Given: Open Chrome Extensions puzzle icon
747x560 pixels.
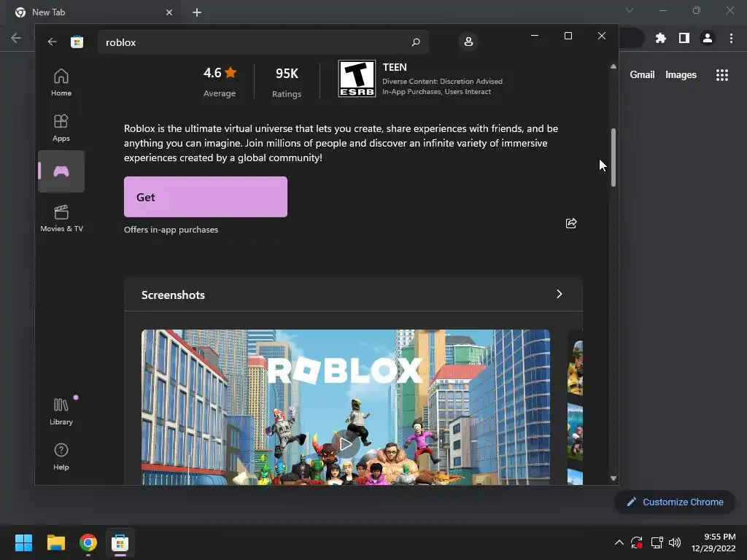Looking at the screenshot, I should 660,38.
